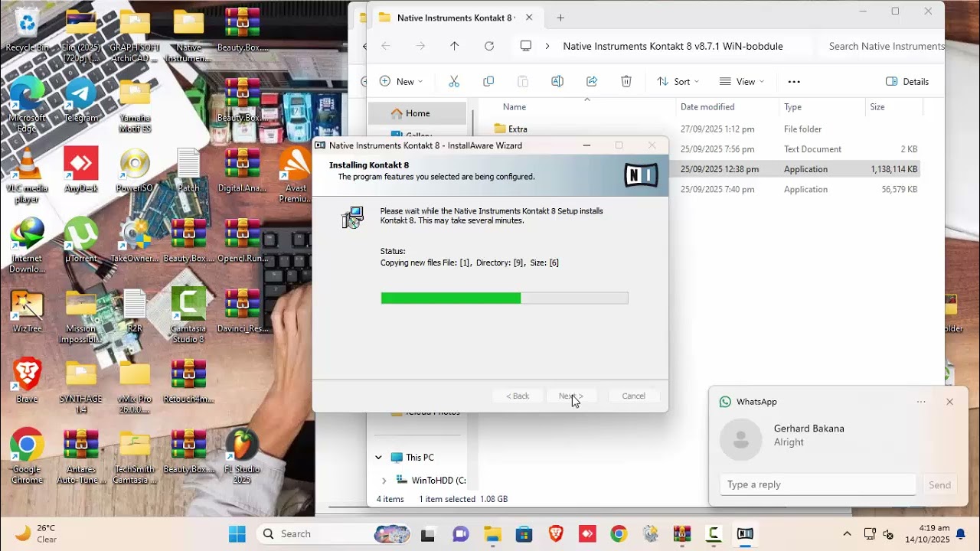The image size is (980, 551).
Task: Expand the WinToHDD (C:) drive node
Action: point(384,481)
